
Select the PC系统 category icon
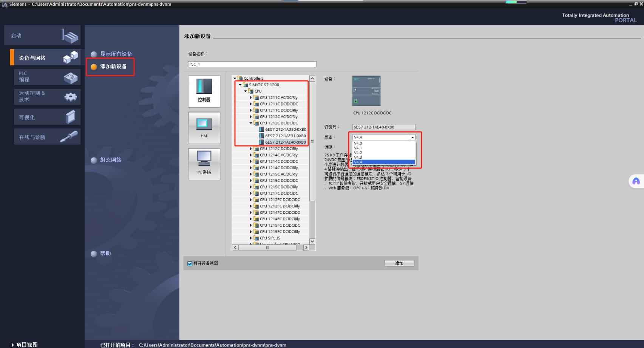pos(204,164)
